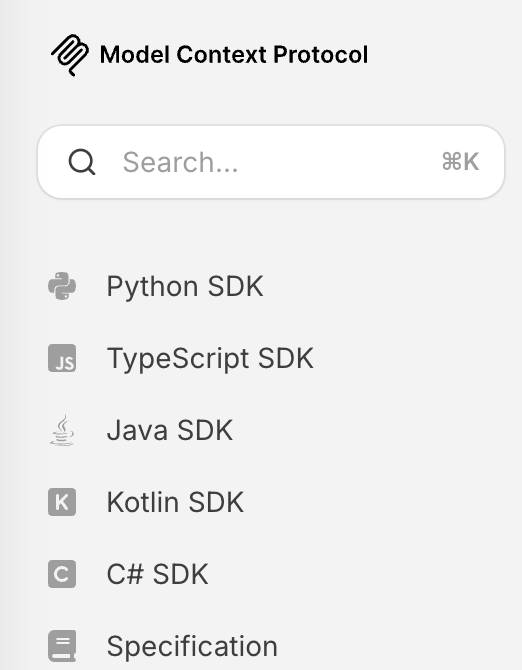Viewport: 522px width, 670px height.
Task: Click the K icon for Kotlin
Action: point(62,502)
